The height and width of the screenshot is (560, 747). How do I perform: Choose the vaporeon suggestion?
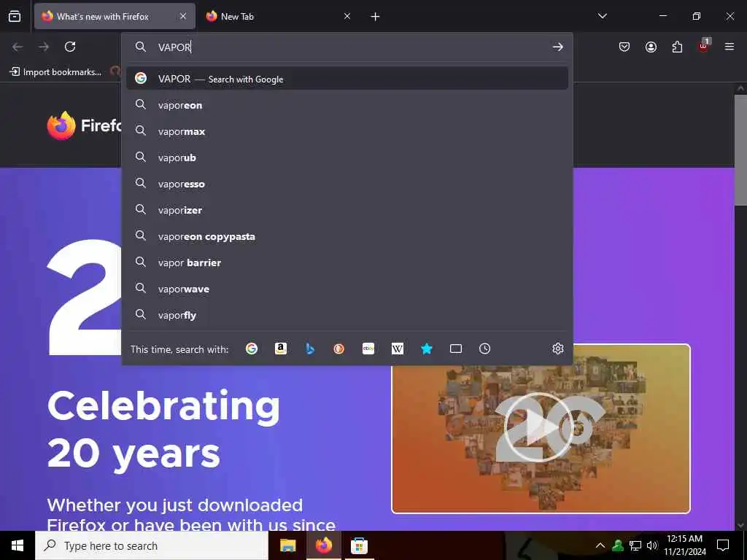point(347,105)
